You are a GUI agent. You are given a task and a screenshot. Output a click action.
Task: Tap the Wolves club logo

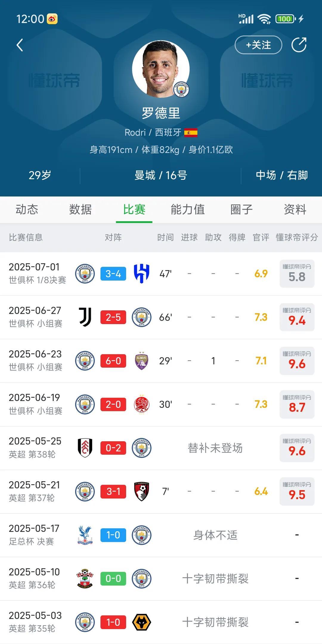pyautogui.click(x=142, y=622)
